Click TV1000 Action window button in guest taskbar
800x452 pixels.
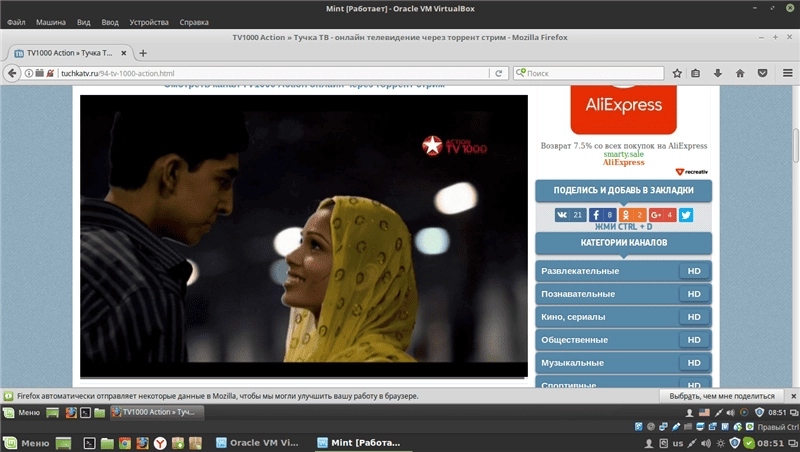(x=157, y=412)
